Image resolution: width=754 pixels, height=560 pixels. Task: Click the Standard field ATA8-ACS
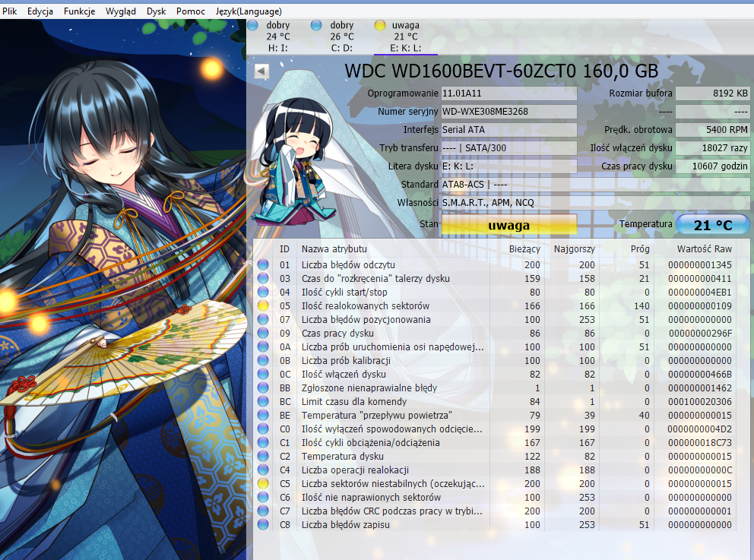[x=595, y=185]
